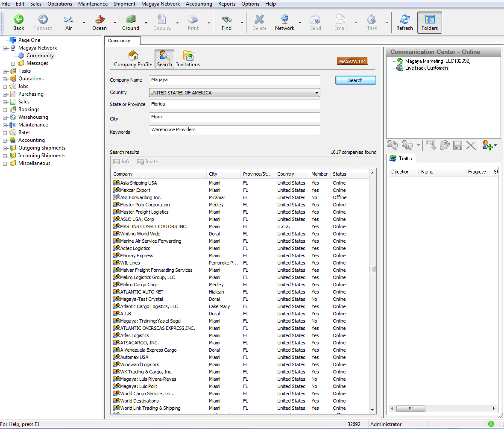The width and height of the screenshot is (504, 429).
Task: Click the first chat users icon in Communication Center
Action: 393,145
